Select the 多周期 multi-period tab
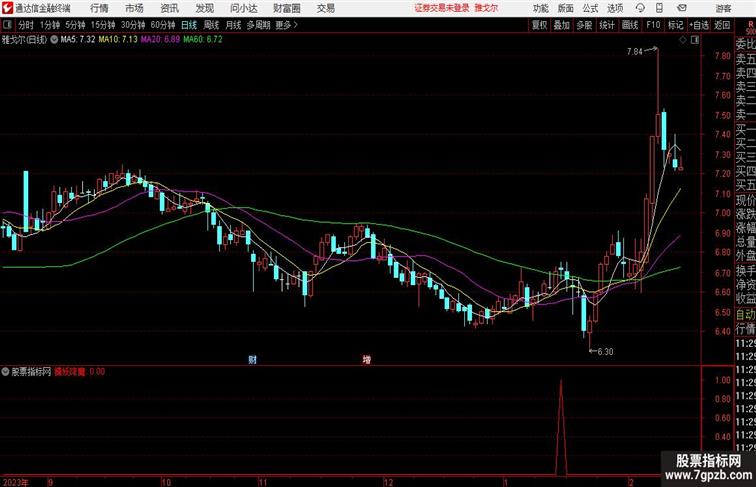 click(x=258, y=25)
